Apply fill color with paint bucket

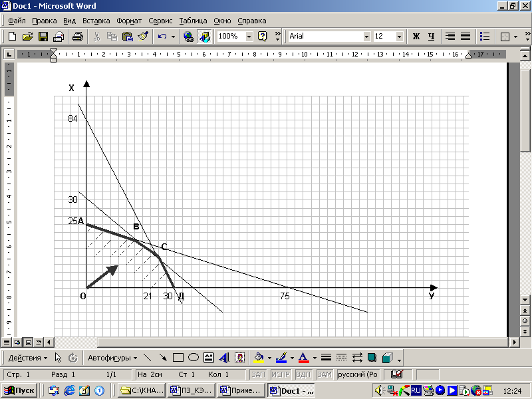coord(259,358)
